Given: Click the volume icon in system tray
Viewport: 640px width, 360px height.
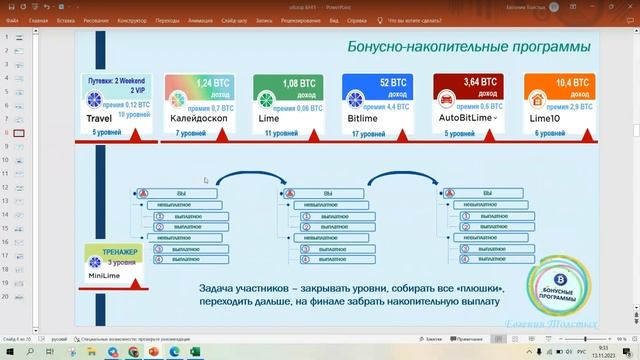Looking at the screenshot, I should 569,352.
